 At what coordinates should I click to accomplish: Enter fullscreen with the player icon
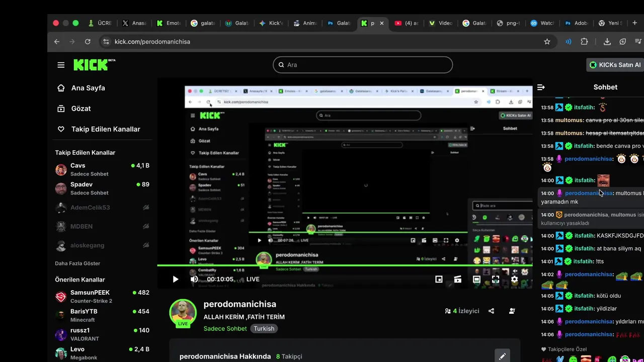tap(496, 279)
